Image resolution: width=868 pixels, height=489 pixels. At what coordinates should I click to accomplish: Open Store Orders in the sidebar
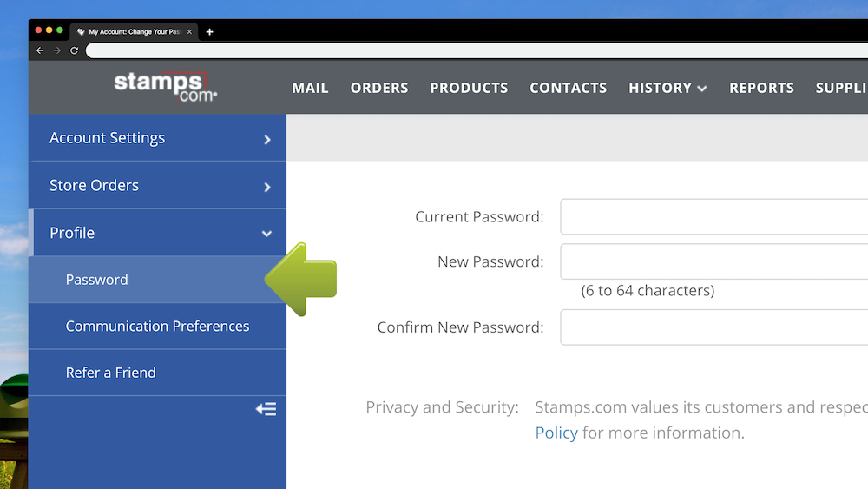(x=157, y=186)
